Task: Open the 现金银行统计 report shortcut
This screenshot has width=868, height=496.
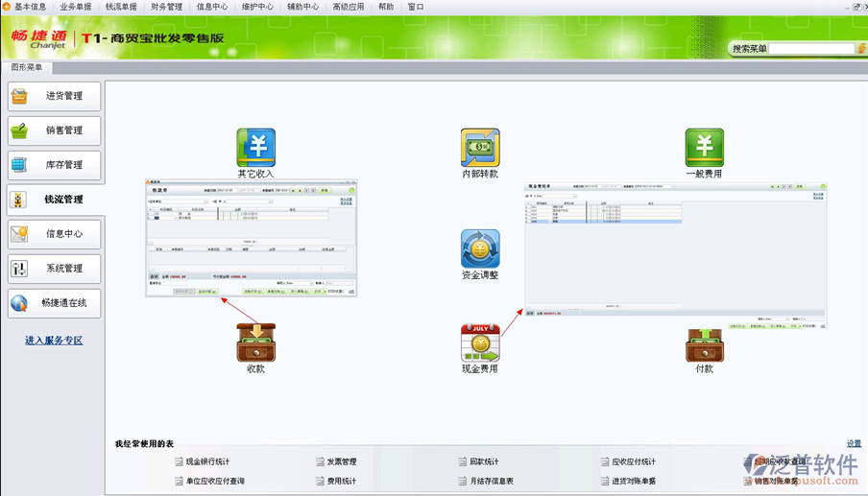Action: [208, 461]
